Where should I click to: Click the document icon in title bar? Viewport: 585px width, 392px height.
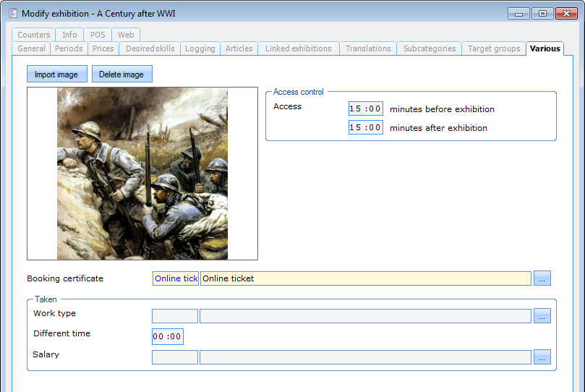pos(12,14)
